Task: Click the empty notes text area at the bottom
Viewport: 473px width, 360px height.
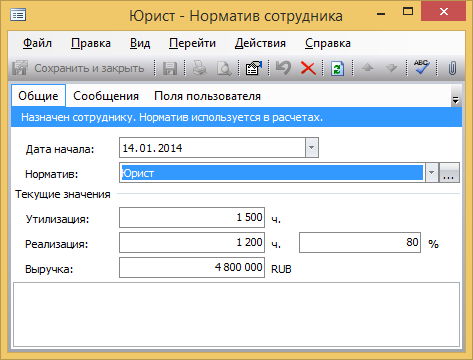Action: (x=236, y=315)
